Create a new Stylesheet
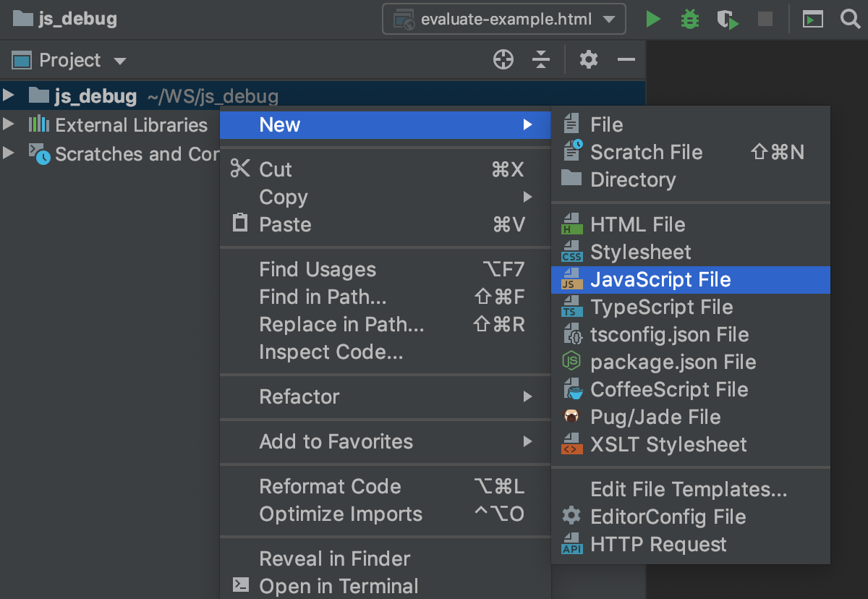Viewport: 868px width, 599px height. point(691,252)
